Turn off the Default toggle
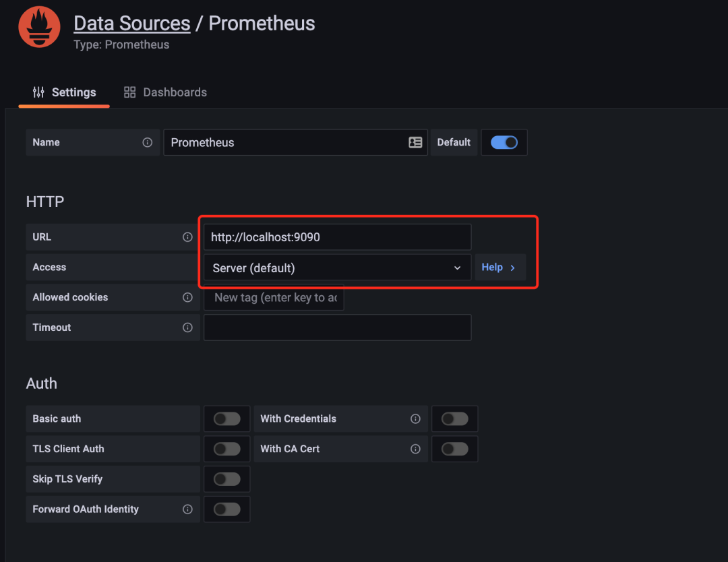This screenshot has width=728, height=562. tap(504, 142)
